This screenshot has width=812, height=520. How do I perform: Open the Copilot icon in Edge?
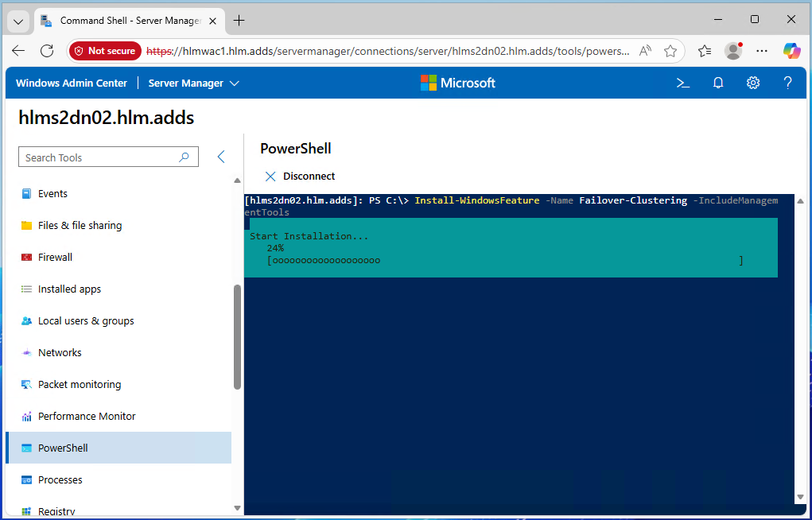[x=791, y=51]
